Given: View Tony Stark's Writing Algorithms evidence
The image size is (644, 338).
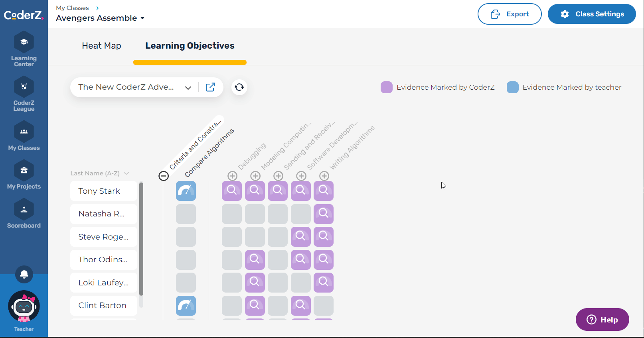Looking at the screenshot, I should tap(324, 191).
